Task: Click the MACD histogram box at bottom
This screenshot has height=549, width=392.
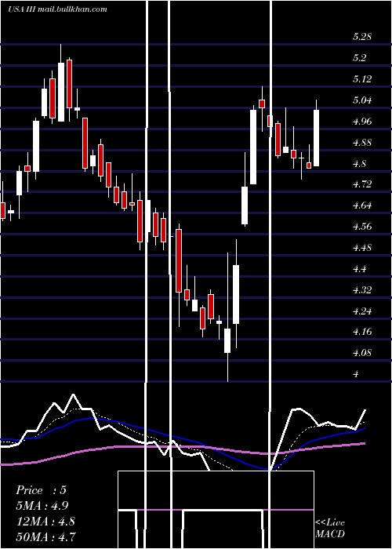Action: click(216, 510)
